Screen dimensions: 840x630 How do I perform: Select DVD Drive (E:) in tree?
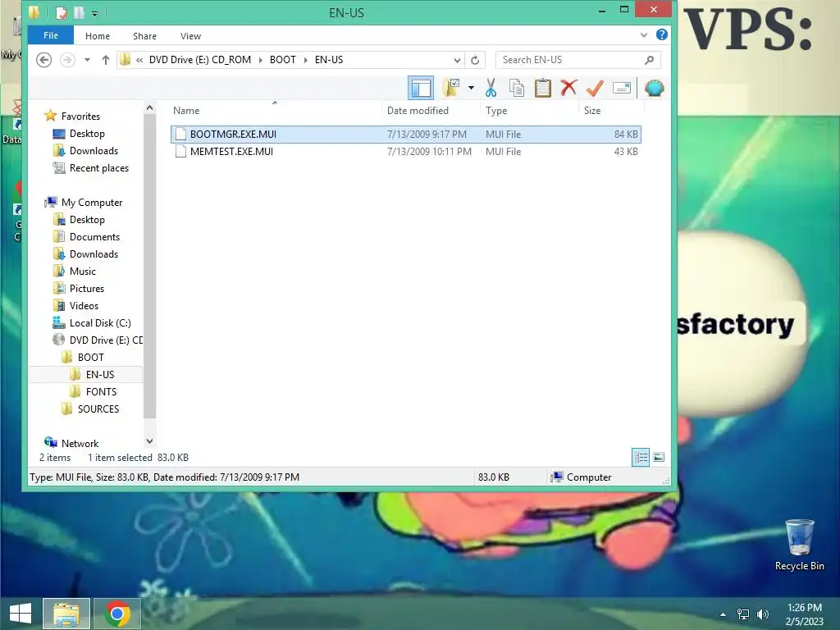106,340
